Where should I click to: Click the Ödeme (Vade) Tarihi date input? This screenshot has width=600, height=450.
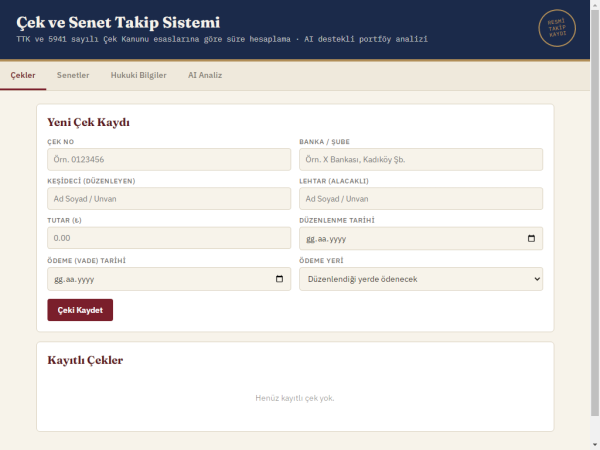click(x=169, y=279)
